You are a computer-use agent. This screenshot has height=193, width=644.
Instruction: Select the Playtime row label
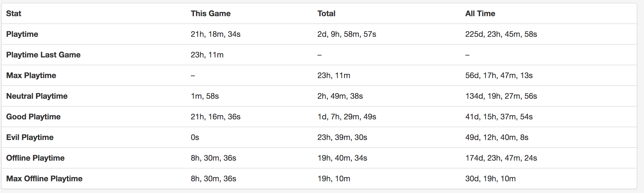coord(22,34)
